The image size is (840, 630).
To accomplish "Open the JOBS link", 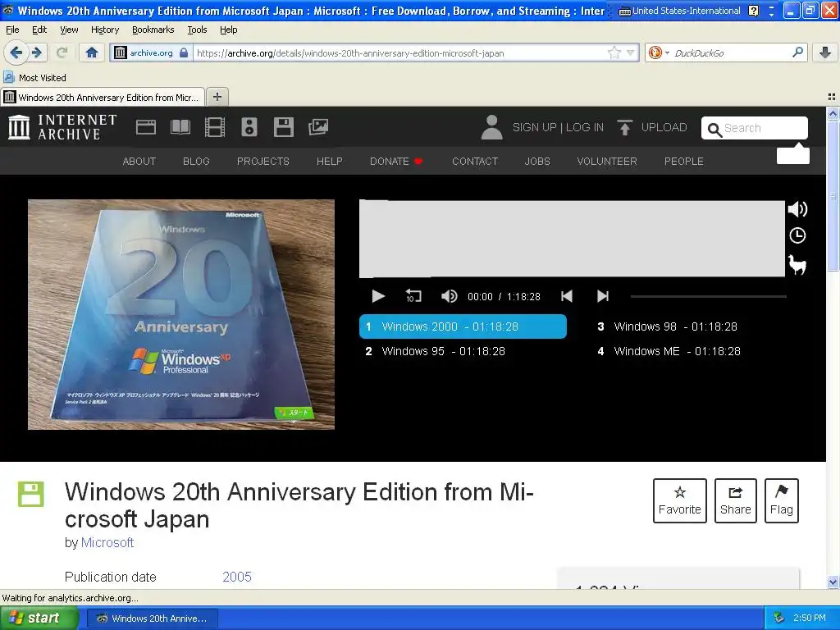I will pyautogui.click(x=537, y=162).
